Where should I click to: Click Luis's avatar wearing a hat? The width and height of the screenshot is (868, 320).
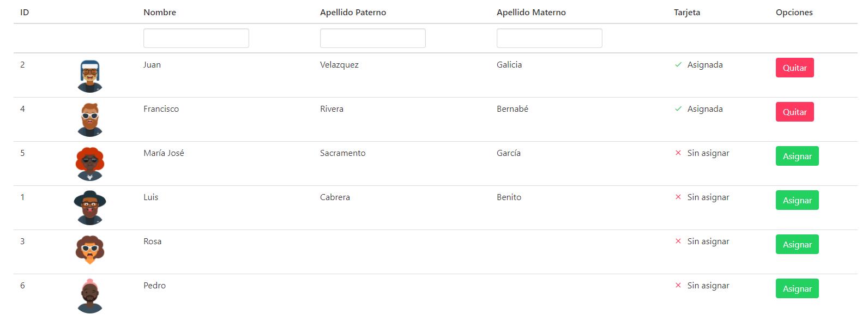pyautogui.click(x=90, y=208)
